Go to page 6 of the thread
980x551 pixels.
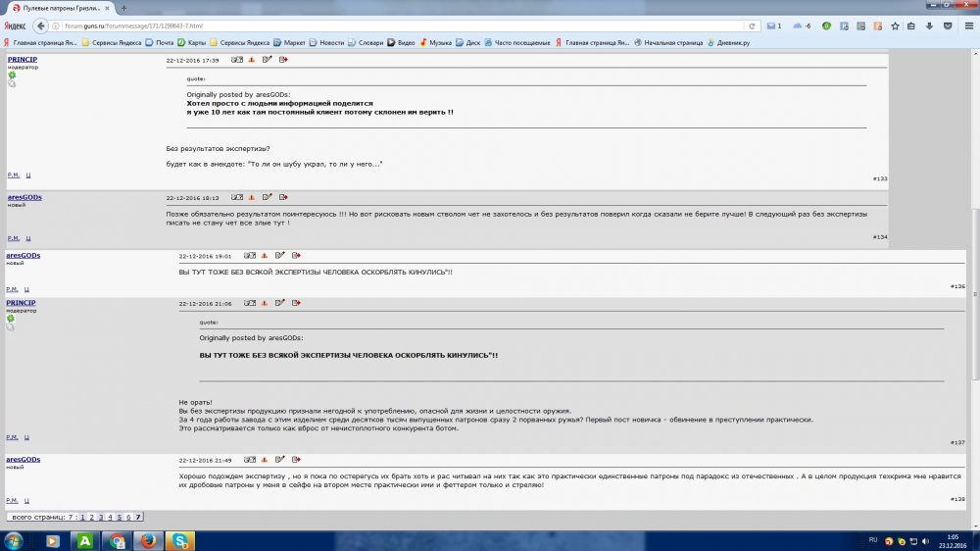[129, 517]
